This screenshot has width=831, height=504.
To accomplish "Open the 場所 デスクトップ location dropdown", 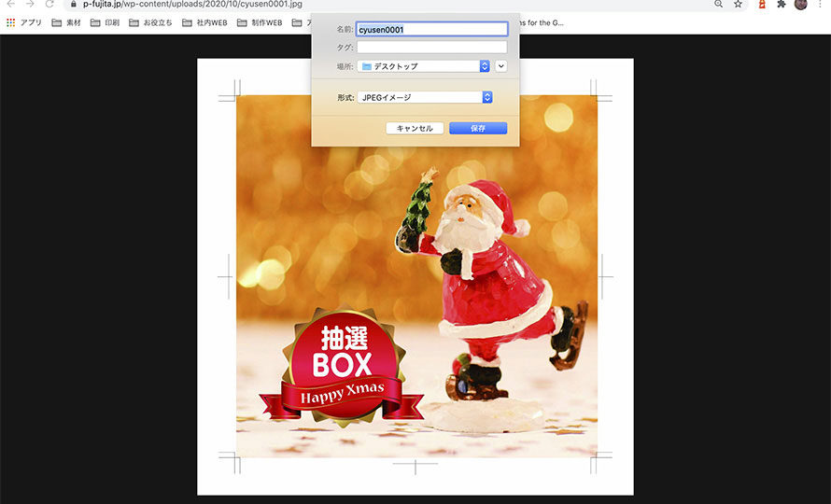I will click(425, 66).
